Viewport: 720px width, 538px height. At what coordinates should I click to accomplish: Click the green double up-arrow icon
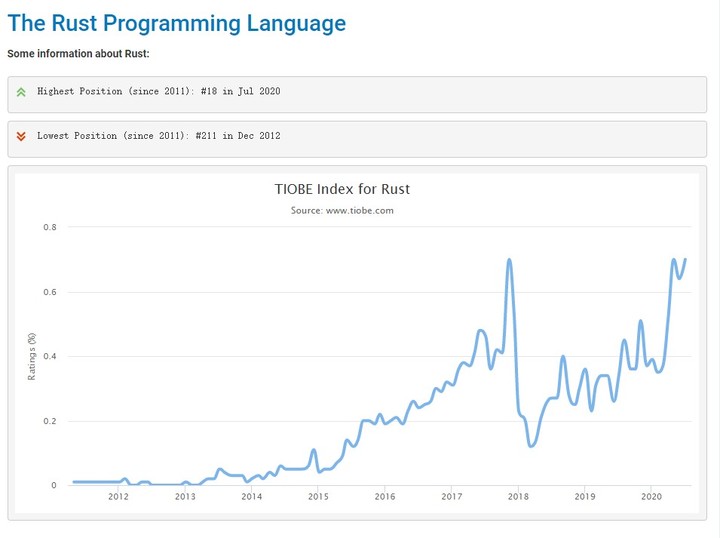coord(21,91)
